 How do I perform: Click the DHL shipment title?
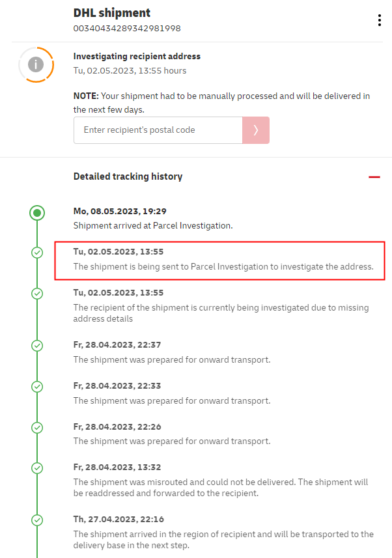pos(111,13)
